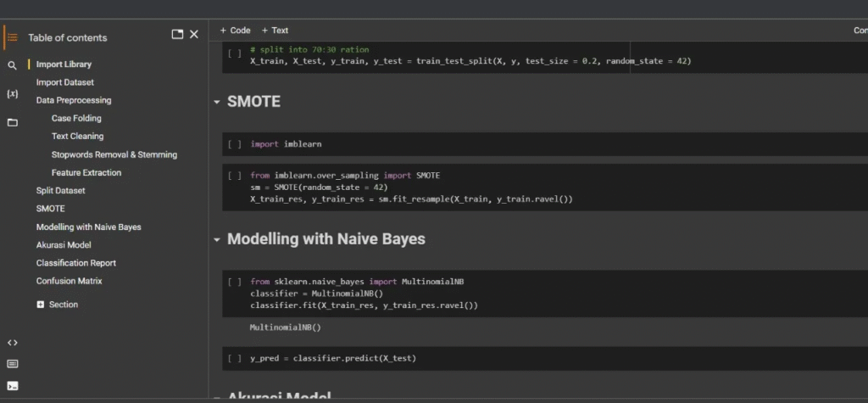
Task: Open the Files folder panel
Action: (x=12, y=122)
